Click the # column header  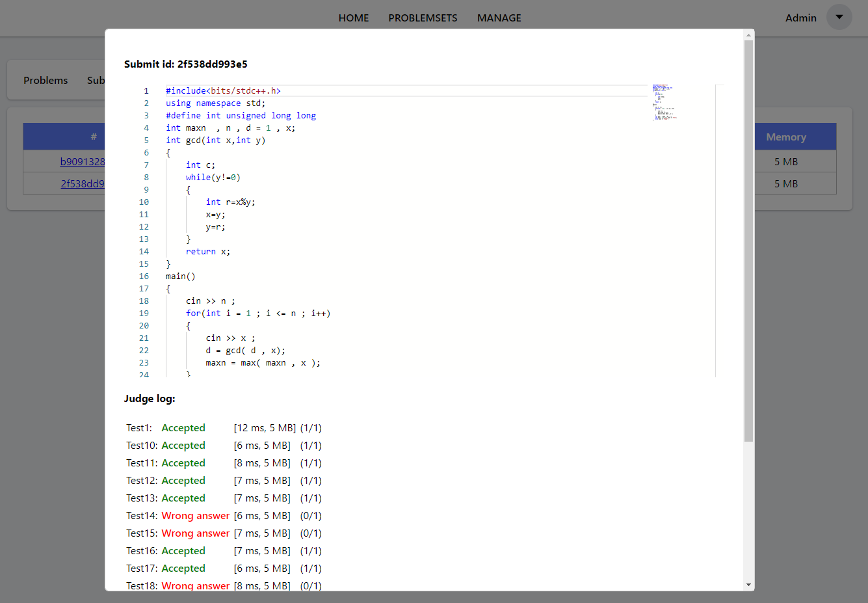point(94,137)
